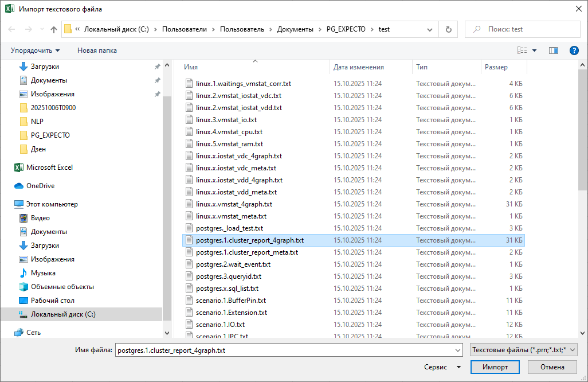Select postgres.3.queryid.txt file icon
The height and width of the screenshot is (382, 588).
(189, 276)
